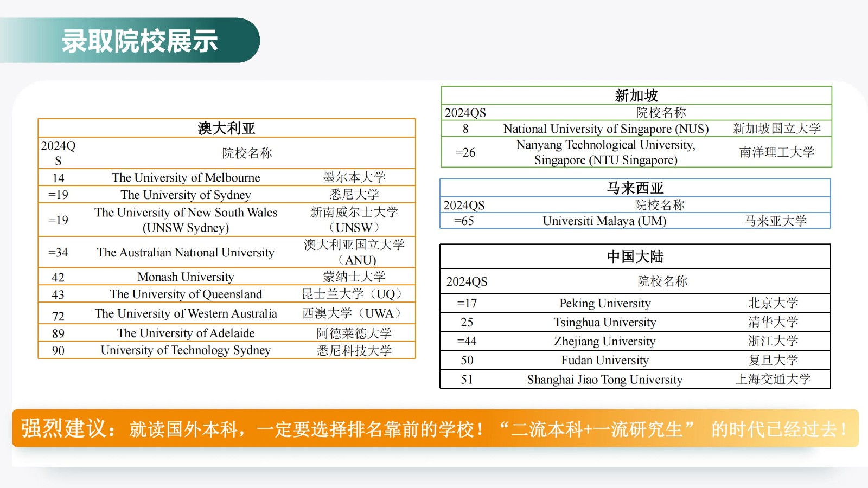The width and height of the screenshot is (868, 488).
Task: Select The University of Sydney cell
Action: point(186,195)
